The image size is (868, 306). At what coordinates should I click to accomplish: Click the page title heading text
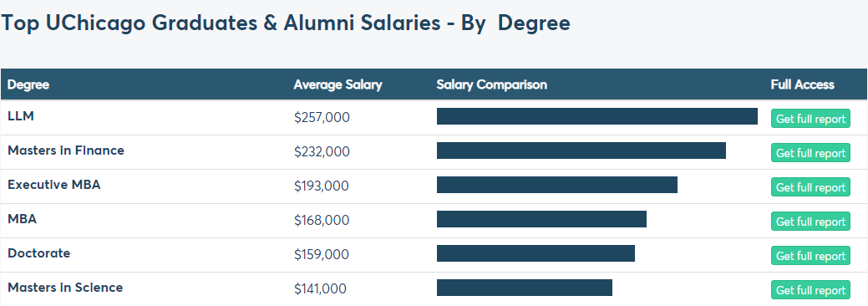tap(287, 23)
